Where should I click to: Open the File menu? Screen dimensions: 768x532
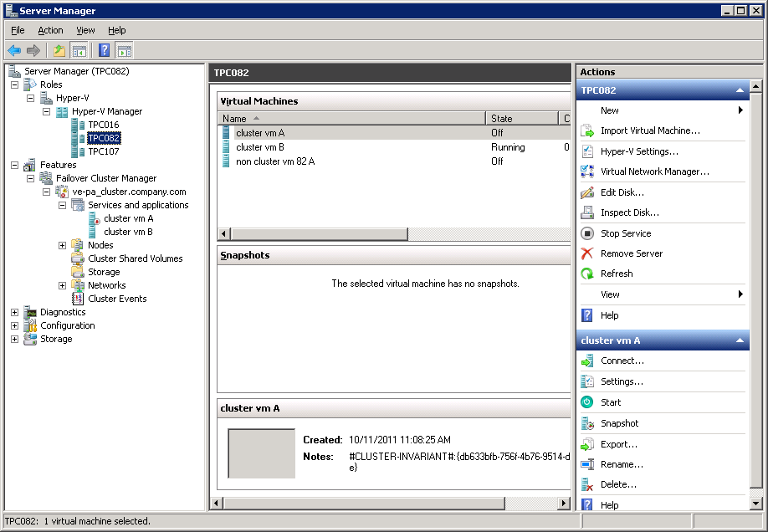pos(18,30)
